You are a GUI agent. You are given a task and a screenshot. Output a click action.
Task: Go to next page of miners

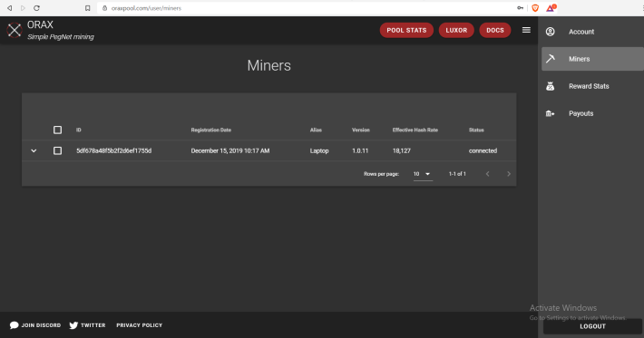(509, 174)
